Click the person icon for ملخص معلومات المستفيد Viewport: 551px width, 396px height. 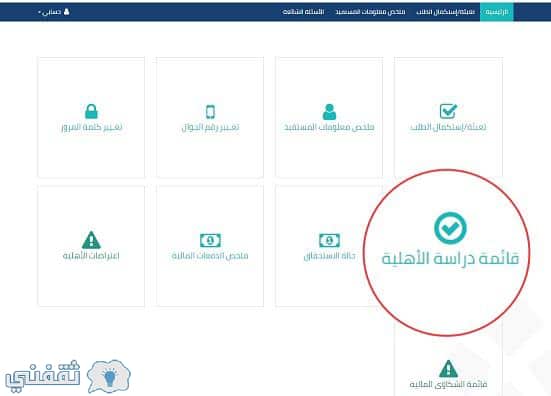pyautogui.click(x=329, y=112)
